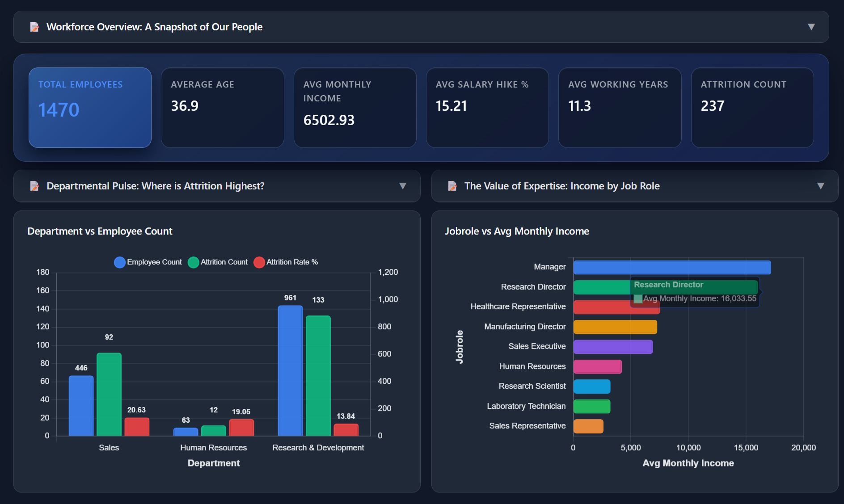The height and width of the screenshot is (504, 844).
Task: Click the Research Director tooltip
Action: tap(696, 291)
